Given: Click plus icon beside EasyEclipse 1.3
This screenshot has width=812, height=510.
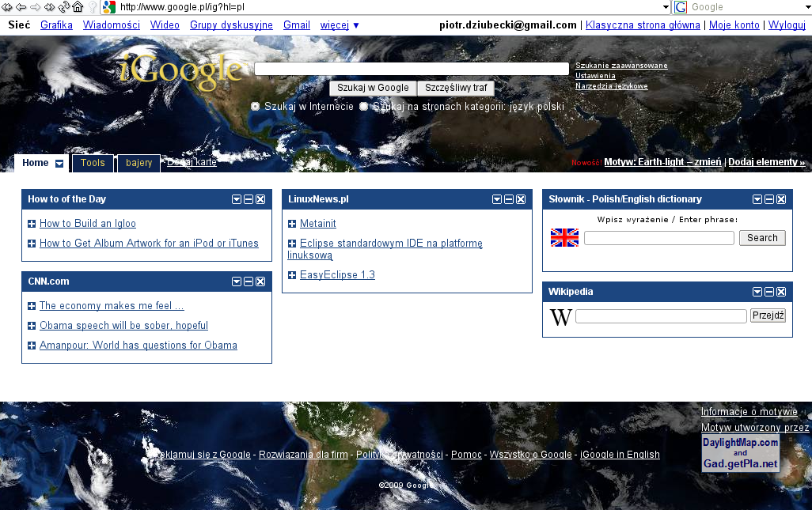Looking at the screenshot, I should click(292, 275).
